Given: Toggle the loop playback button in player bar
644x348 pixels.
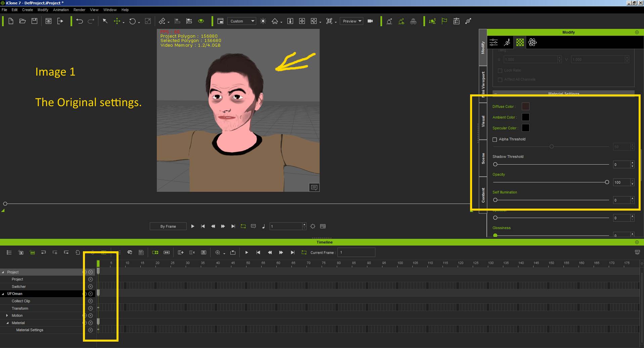Looking at the screenshot, I should 243,226.
